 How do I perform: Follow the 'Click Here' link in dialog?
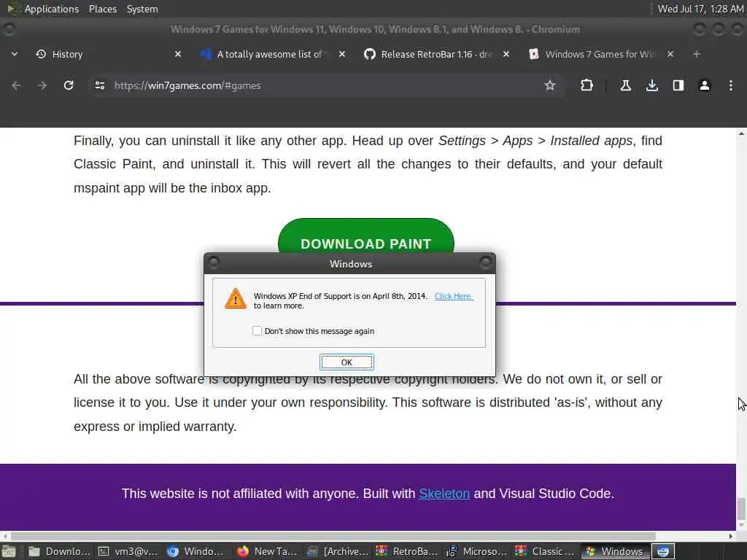(x=453, y=296)
